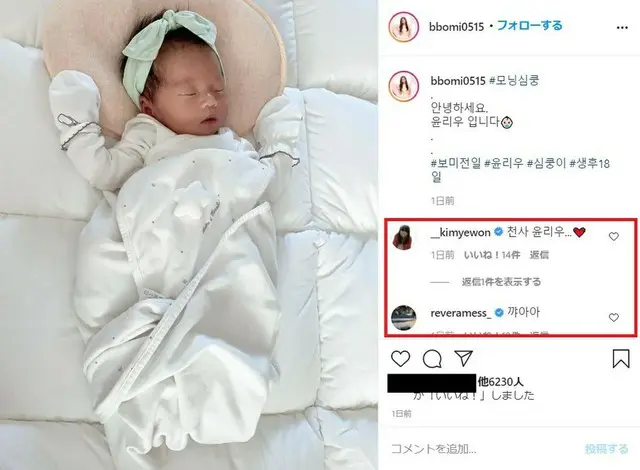Screen dimensions: 640x470
Task: Open bbomi0515 profile picture in header
Action: click(404, 27)
